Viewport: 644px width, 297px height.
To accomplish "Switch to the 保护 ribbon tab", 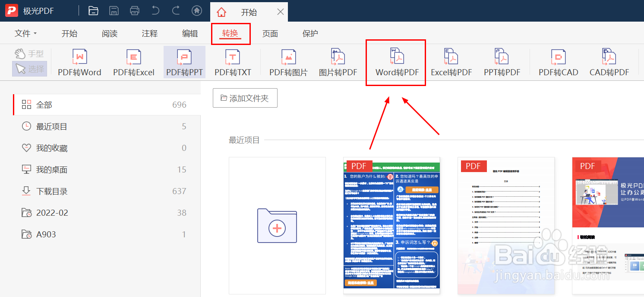I will [310, 33].
